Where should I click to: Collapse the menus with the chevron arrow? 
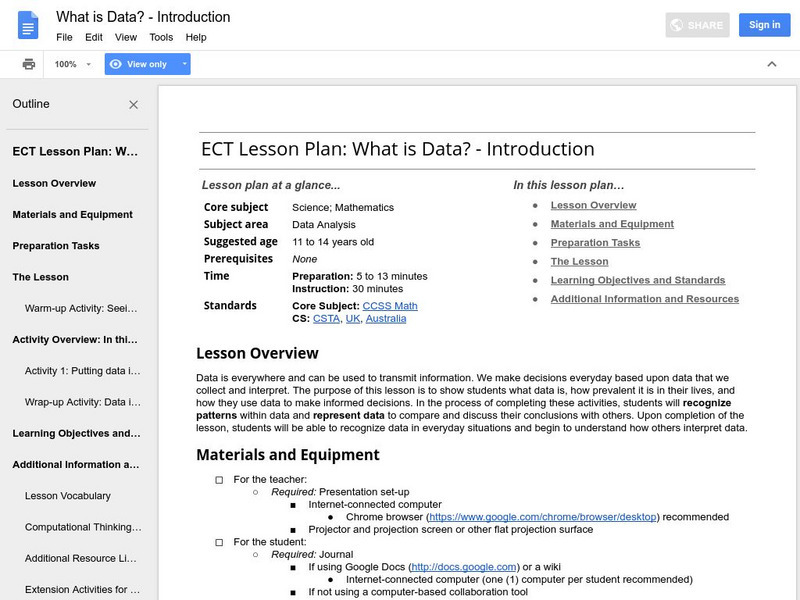pos(771,64)
